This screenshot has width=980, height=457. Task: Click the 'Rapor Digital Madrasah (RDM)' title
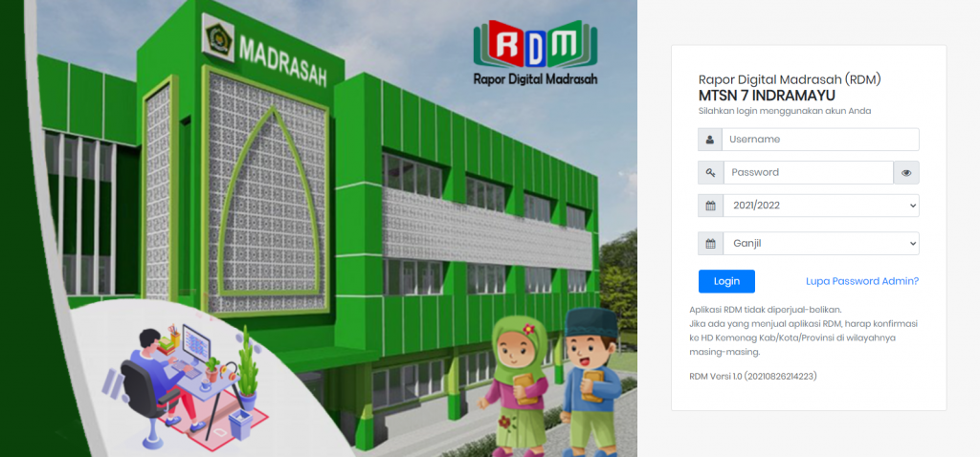click(x=790, y=80)
